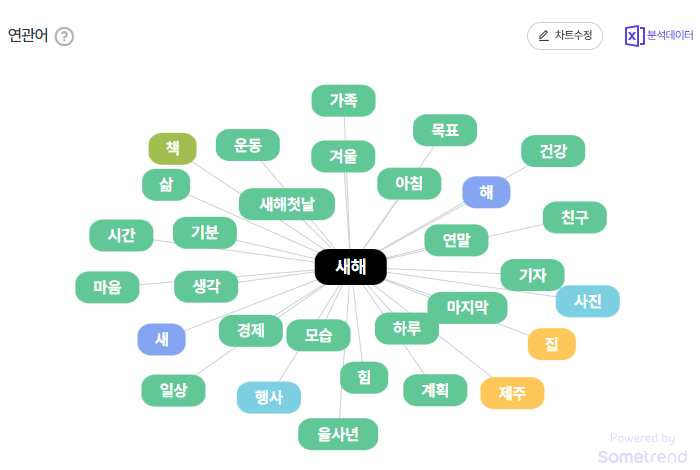This screenshot has height=470, width=700.
Task: Select the central 새해 keyword node
Action: tap(350, 267)
